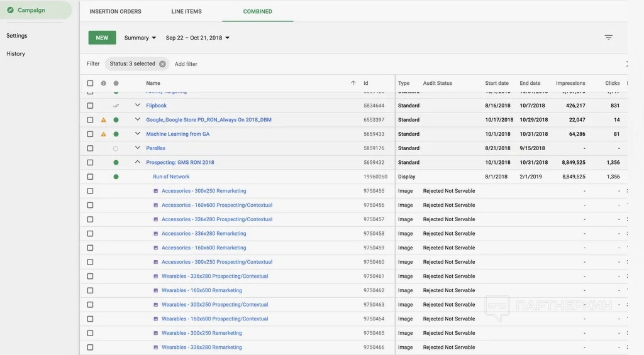Click the Campaign leaf icon
The width and height of the screenshot is (644, 355).
click(10, 10)
